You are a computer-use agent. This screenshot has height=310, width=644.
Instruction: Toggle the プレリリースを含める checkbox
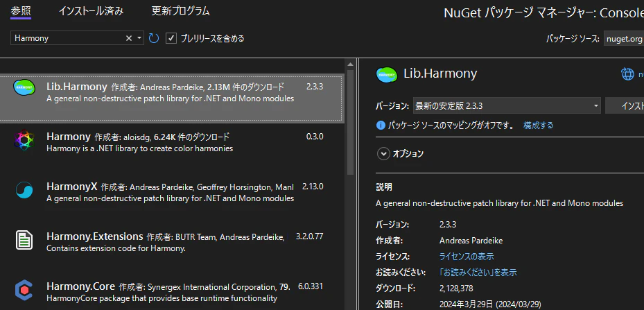click(x=171, y=38)
